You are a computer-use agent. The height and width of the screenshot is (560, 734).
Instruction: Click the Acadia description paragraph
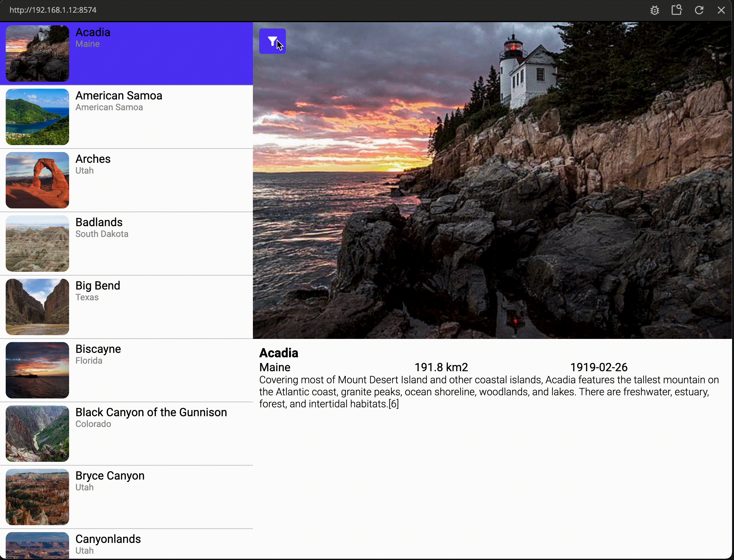click(x=489, y=392)
